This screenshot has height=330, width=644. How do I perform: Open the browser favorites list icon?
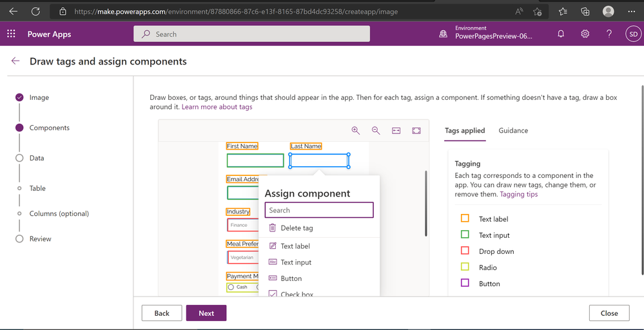click(x=563, y=12)
